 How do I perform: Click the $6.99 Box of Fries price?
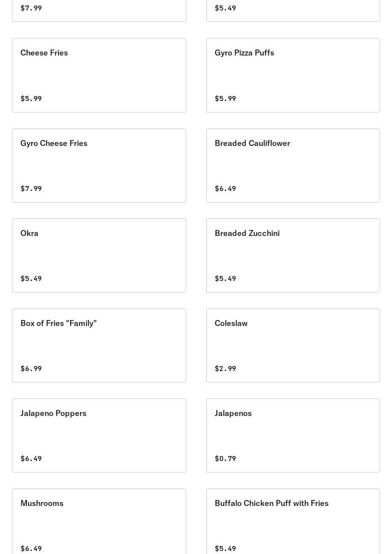click(x=31, y=368)
